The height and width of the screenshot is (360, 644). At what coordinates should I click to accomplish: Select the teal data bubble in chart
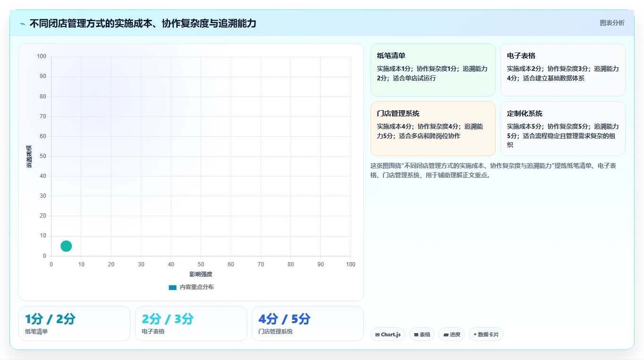[x=66, y=246]
